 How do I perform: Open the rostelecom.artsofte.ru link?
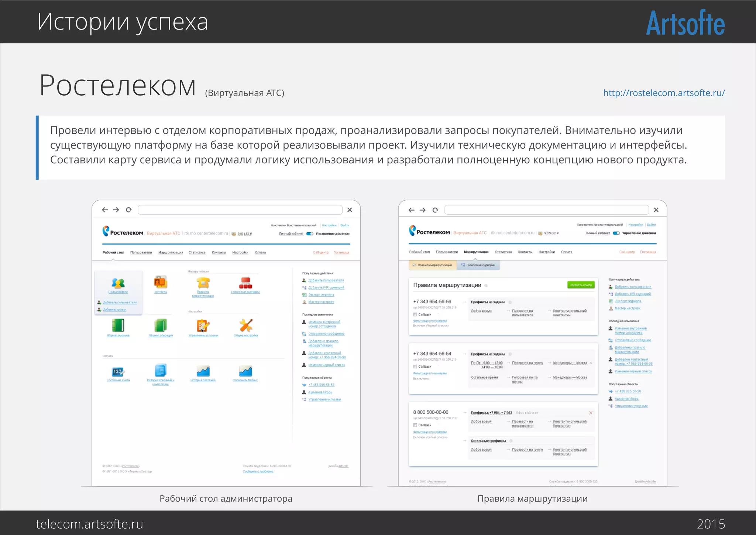click(x=664, y=93)
